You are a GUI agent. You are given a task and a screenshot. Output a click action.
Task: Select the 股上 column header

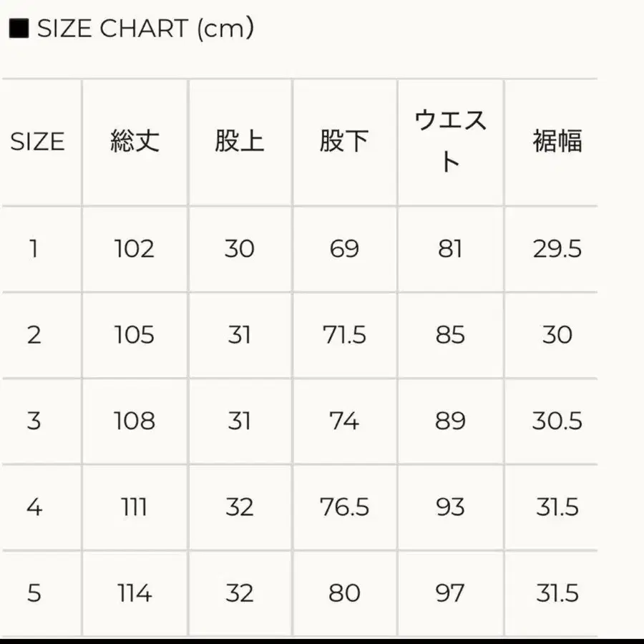pyautogui.click(x=239, y=142)
